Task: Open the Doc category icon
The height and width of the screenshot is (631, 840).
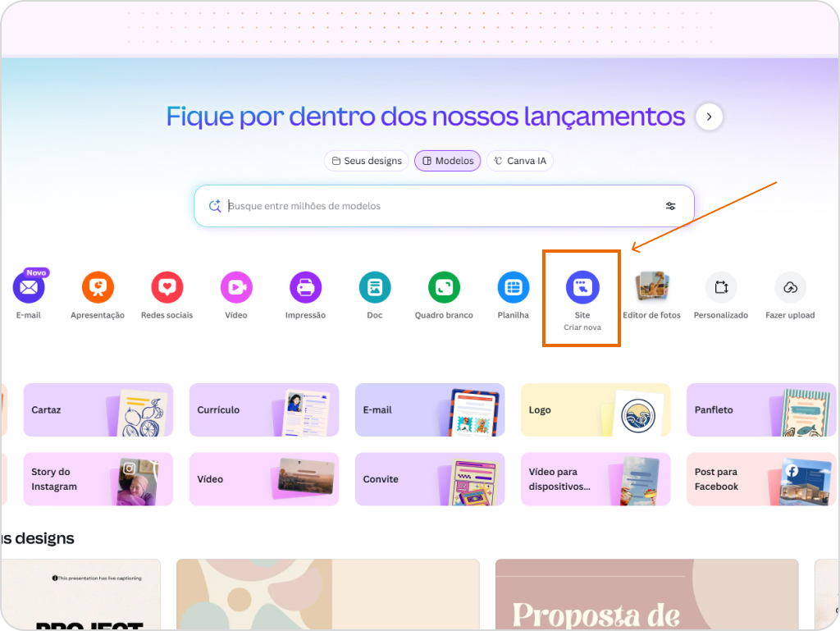Action: (374, 288)
